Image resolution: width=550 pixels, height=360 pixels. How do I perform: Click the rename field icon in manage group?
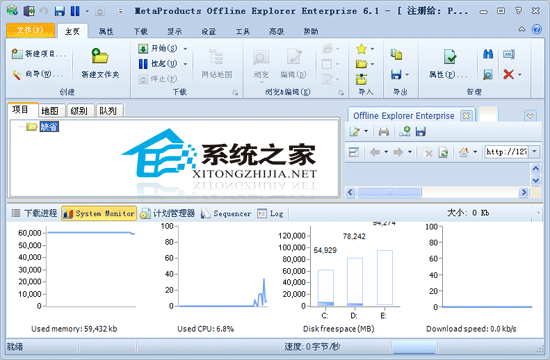[509, 54]
